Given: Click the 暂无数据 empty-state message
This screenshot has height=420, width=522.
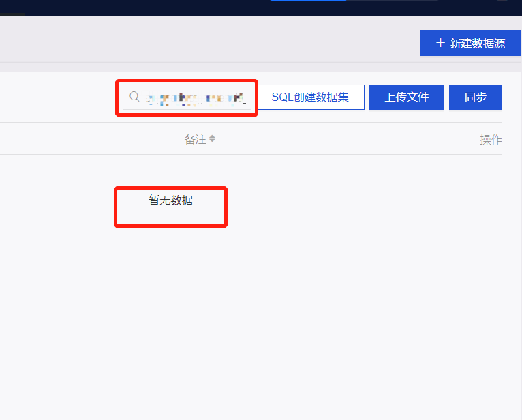Looking at the screenshot, I should click(170, 200).
